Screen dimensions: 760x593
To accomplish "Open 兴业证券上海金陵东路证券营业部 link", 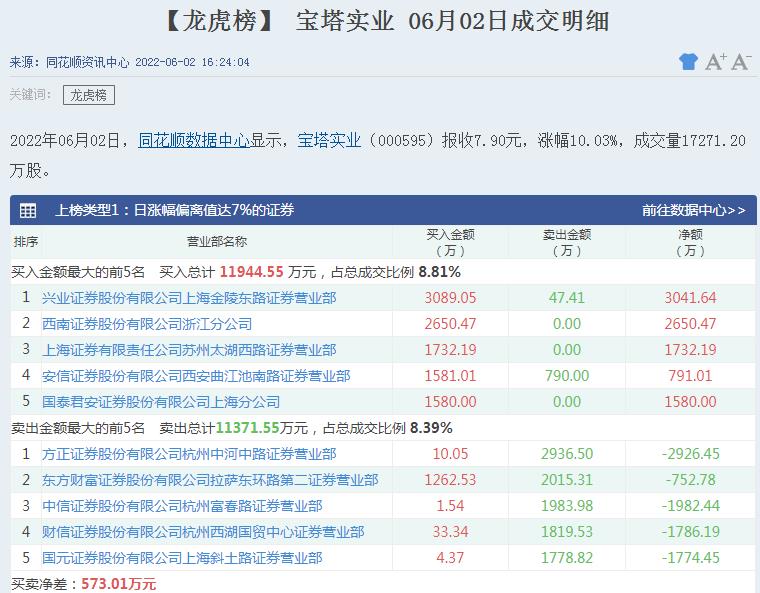I will point(189,298).
